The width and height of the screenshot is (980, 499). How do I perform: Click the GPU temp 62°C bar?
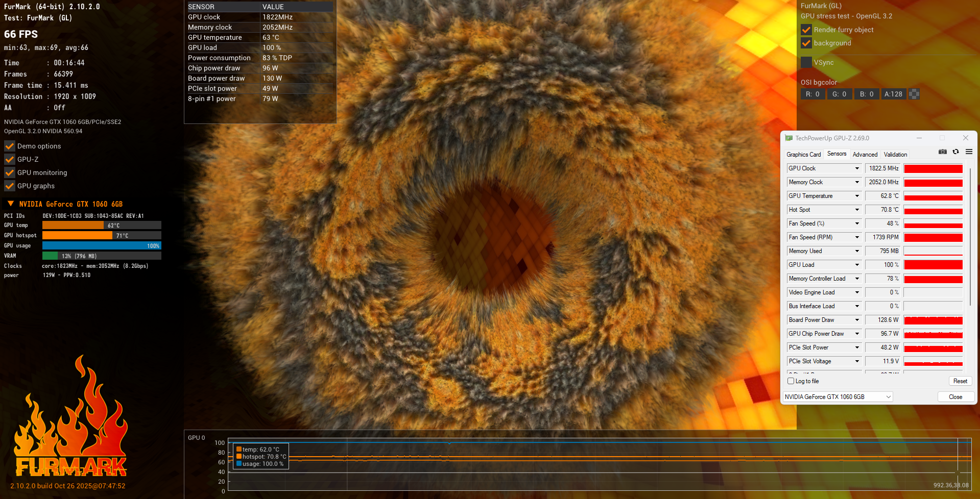click(x=102, y=225)
